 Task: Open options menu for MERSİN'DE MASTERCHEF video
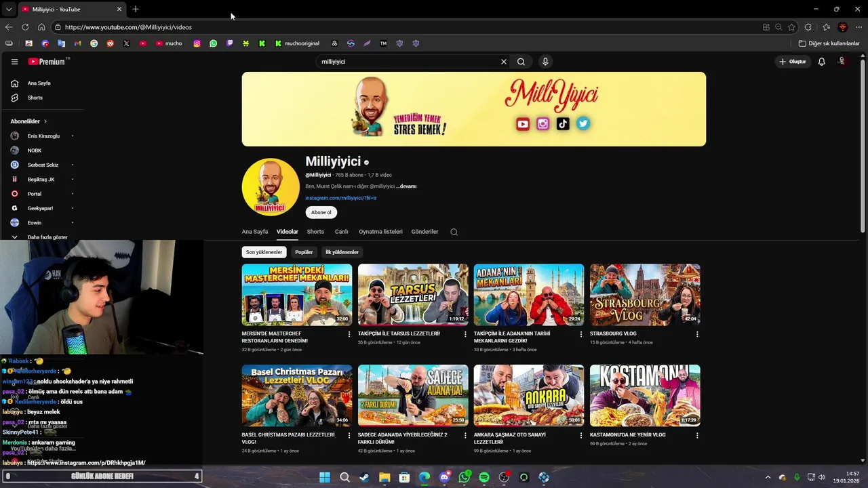tap(349, 334)
